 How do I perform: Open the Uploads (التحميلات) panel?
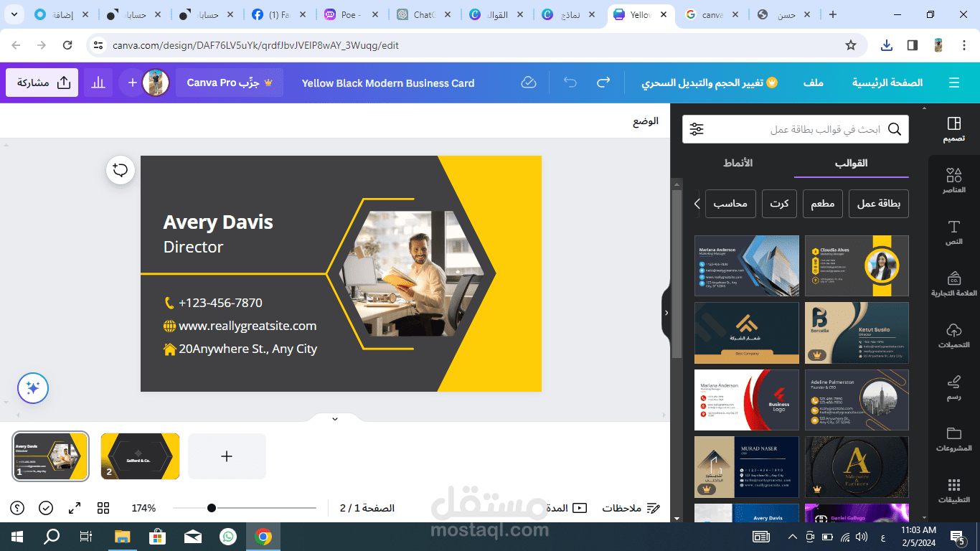(953, 336)
